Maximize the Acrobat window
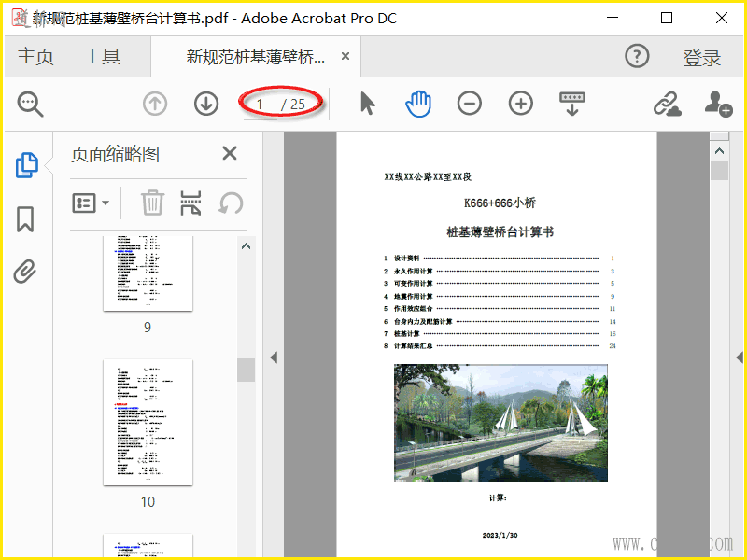The image size is (747, 560). pyautogui.click(x=667, y=18)
